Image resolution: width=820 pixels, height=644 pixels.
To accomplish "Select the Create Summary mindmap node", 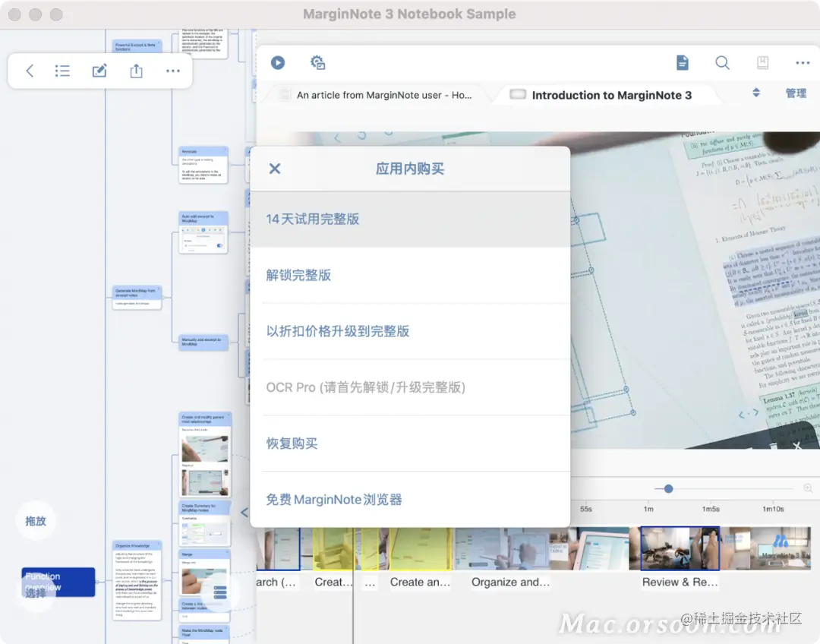I will pos(204,524).
